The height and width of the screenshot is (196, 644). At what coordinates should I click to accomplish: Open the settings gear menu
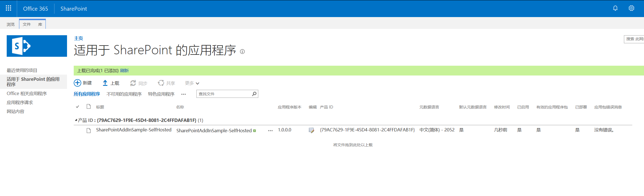click(631, 8)
